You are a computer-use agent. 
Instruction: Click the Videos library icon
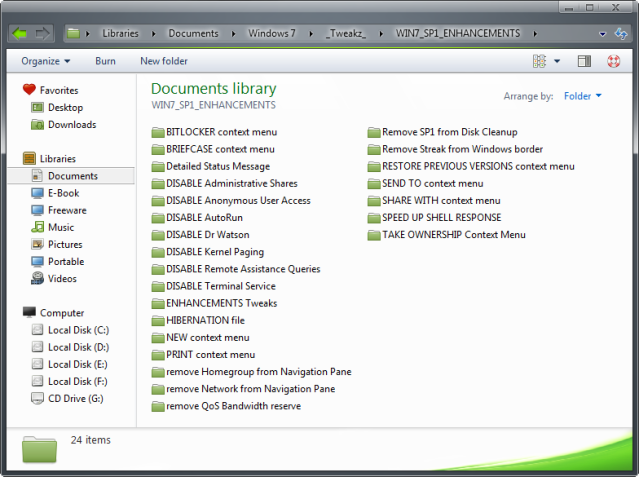point(37,278)
